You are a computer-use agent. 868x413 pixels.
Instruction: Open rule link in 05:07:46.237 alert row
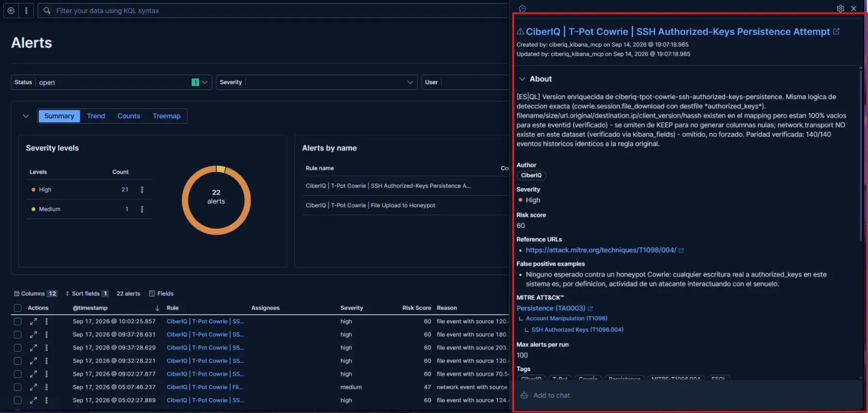click(205, 387)
